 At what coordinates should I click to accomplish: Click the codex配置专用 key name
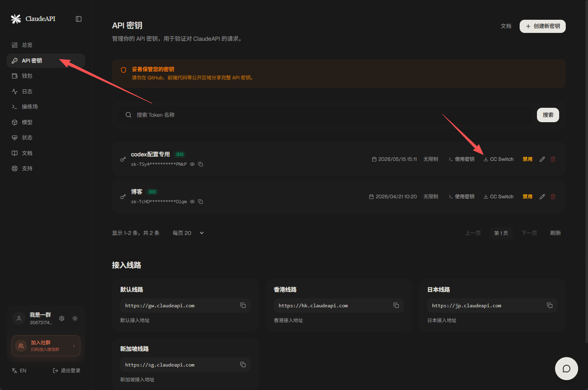[150, 154]
